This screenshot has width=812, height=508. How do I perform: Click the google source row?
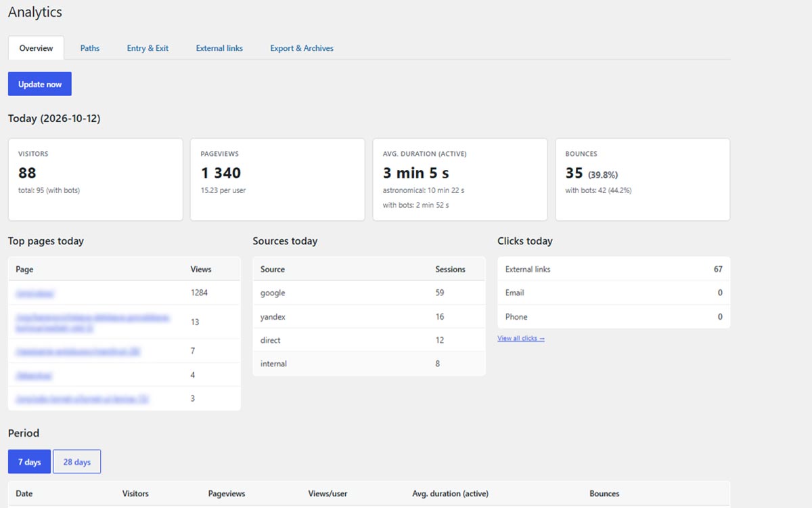click(x=369, y=293)
